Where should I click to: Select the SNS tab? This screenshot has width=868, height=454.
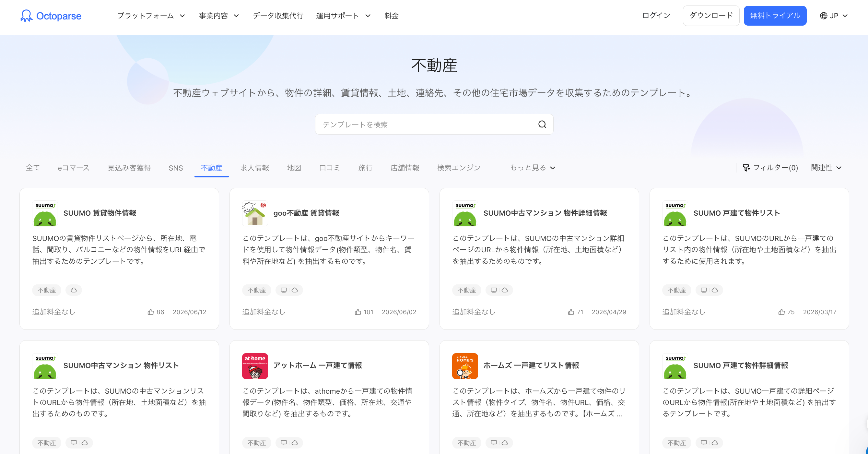(x=176, y=168)
